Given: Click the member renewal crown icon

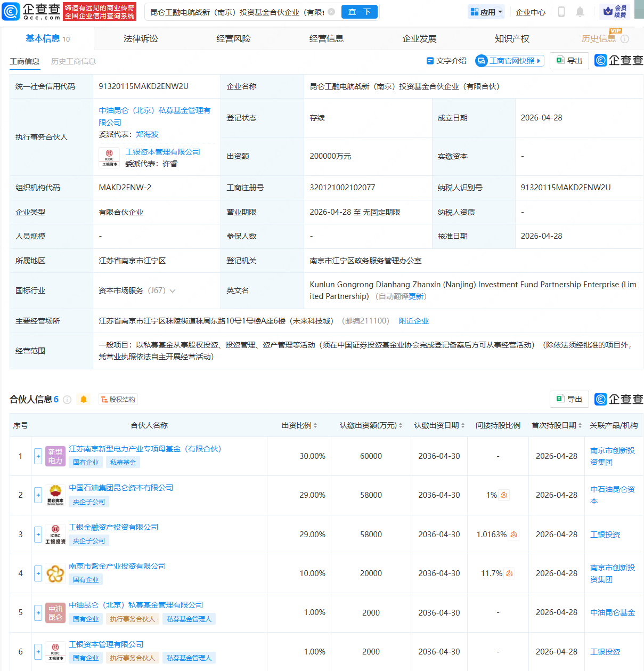Looking at the screenshot, I should 608,11.
